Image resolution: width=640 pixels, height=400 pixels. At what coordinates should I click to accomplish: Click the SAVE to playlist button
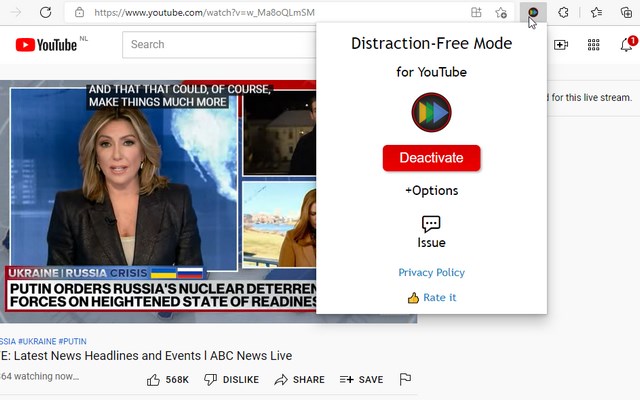(362, 380)
